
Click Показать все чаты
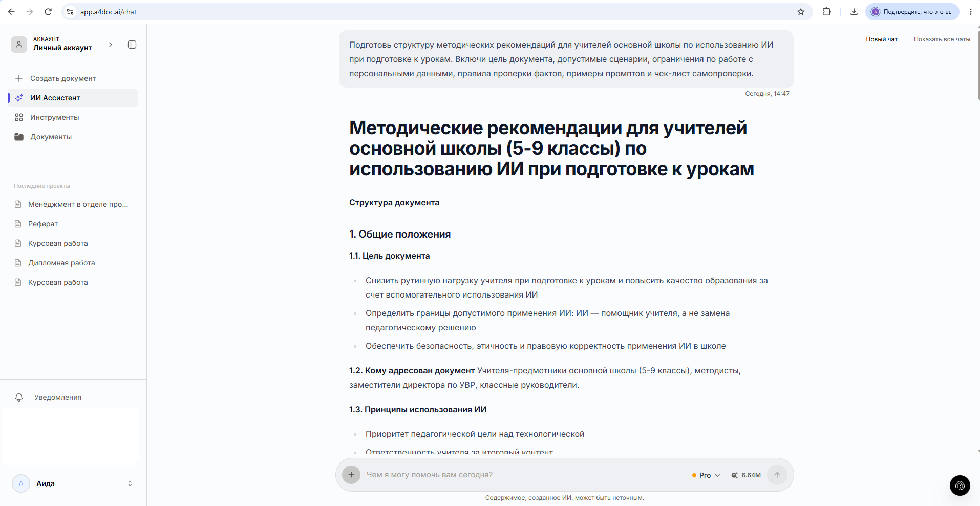(x=942, y=39)
